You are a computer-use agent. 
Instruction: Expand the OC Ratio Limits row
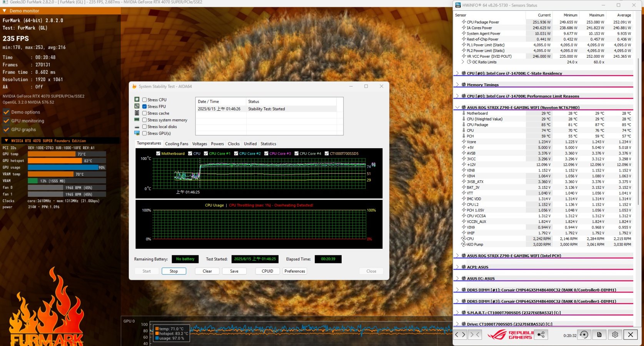click(x=463, y=62)
